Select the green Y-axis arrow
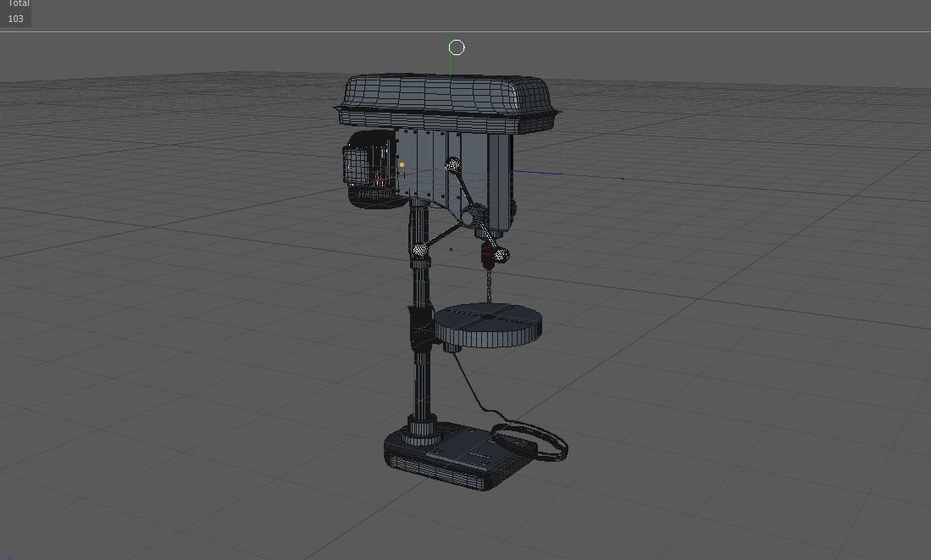Screen dimensions: 931x560 click(x=452, y=64)
